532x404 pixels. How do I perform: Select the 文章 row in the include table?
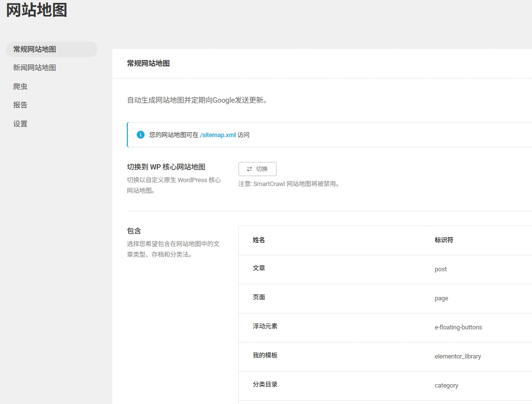pos(258,269)
